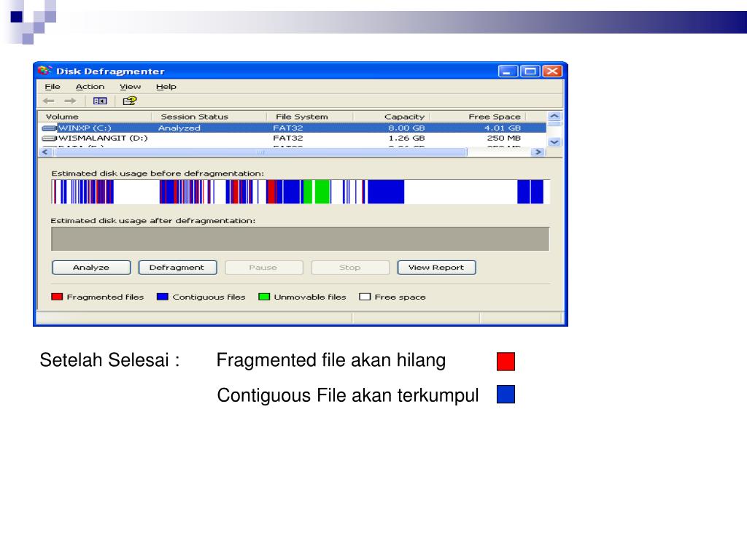The width and height of the screenshot is (747, 560).
Task: Click the before defragmentation usage bar
Action: [301, 192]
